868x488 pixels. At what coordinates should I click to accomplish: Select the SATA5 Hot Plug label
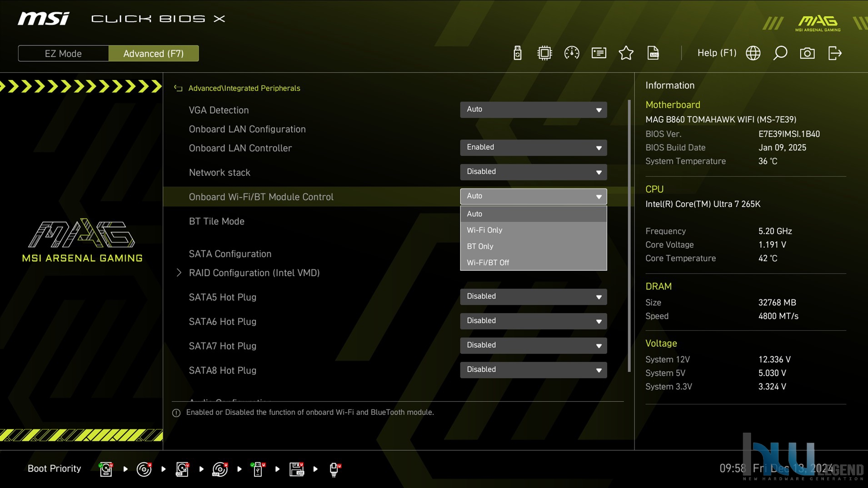coord(222,297)
